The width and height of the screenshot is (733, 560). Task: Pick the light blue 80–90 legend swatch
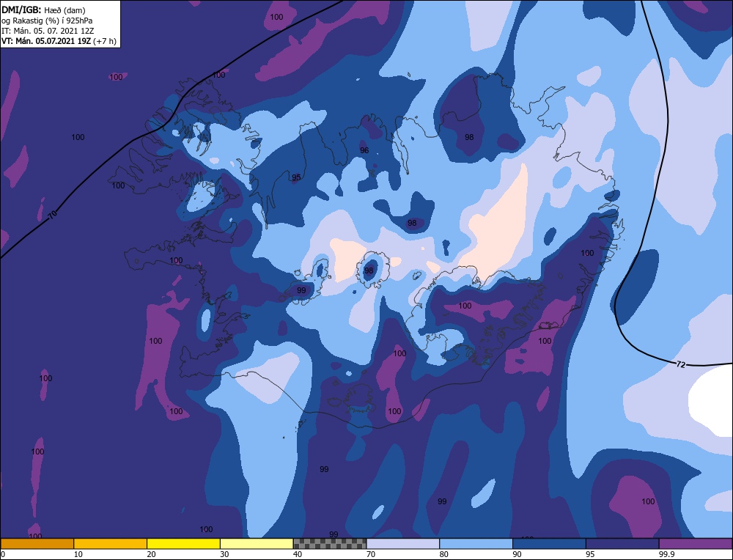(476, 543)
